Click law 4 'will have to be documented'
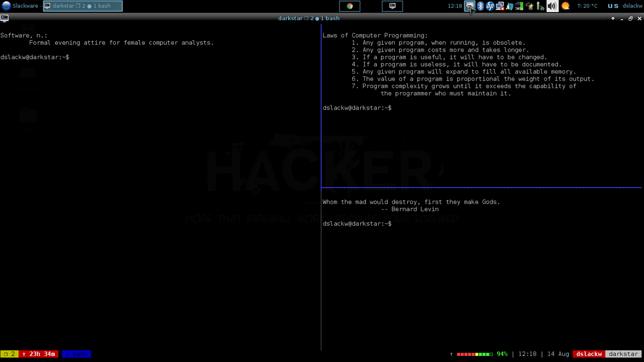Viewport: 644px width, 362px height. 457,64
